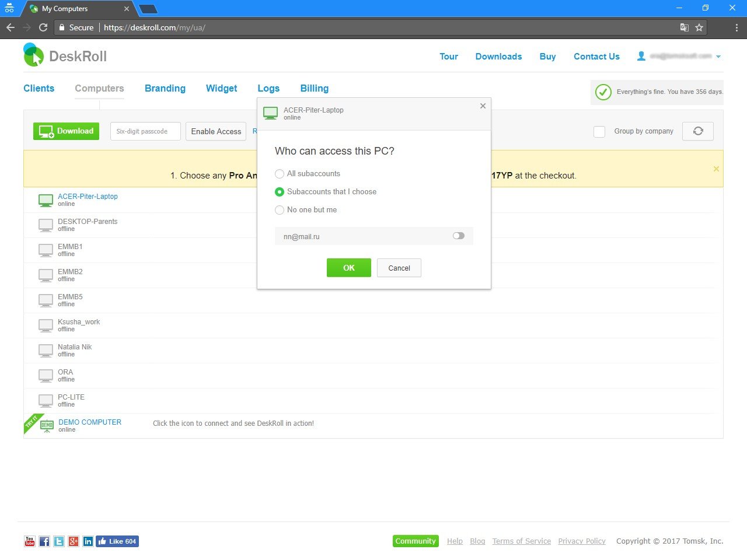Click the green Community button
This screenshot has height=560, width=747.
click(416, 541)
